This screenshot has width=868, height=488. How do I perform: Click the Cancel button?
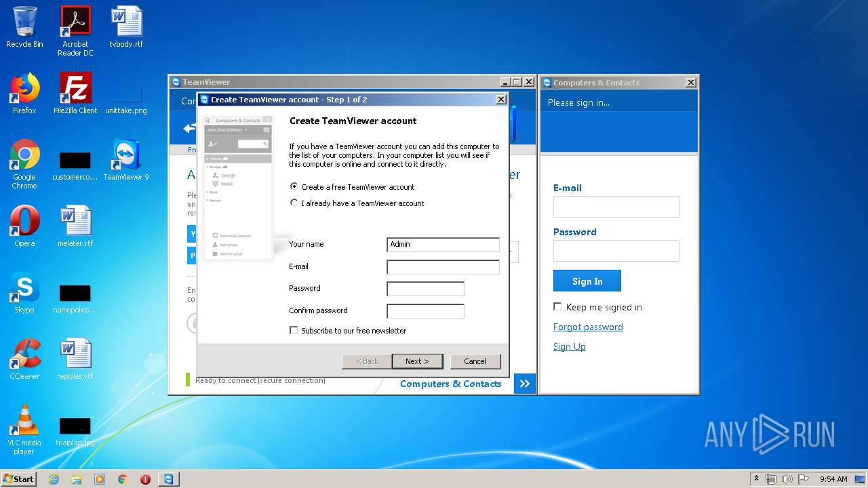[475, 361]
